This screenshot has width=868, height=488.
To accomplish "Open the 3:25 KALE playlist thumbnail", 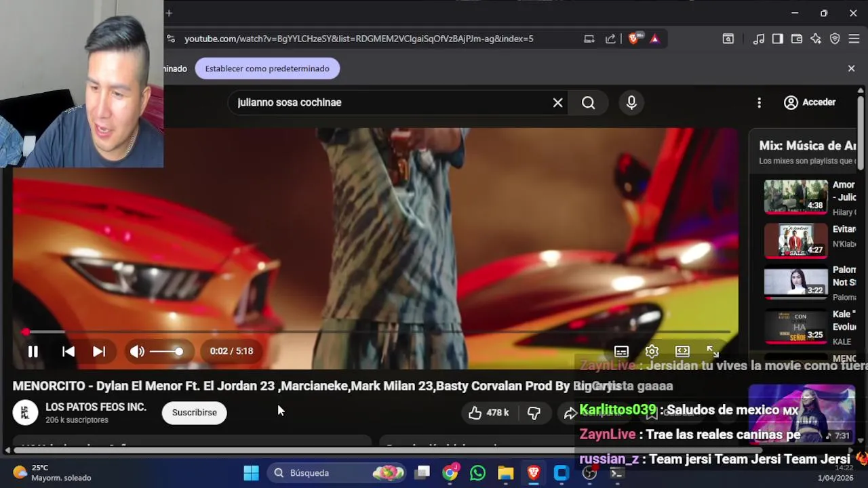I will [x=796, y=327].
